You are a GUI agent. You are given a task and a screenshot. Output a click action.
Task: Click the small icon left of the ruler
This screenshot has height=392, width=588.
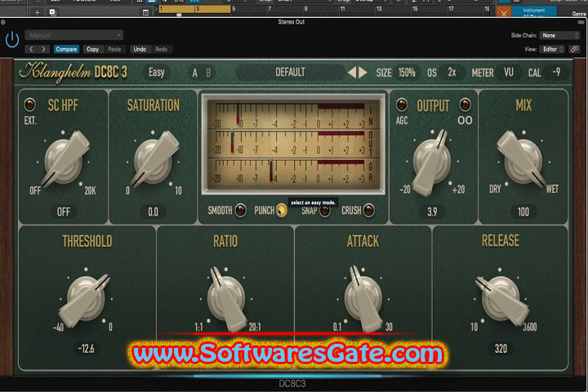click(x=145, y=13)
